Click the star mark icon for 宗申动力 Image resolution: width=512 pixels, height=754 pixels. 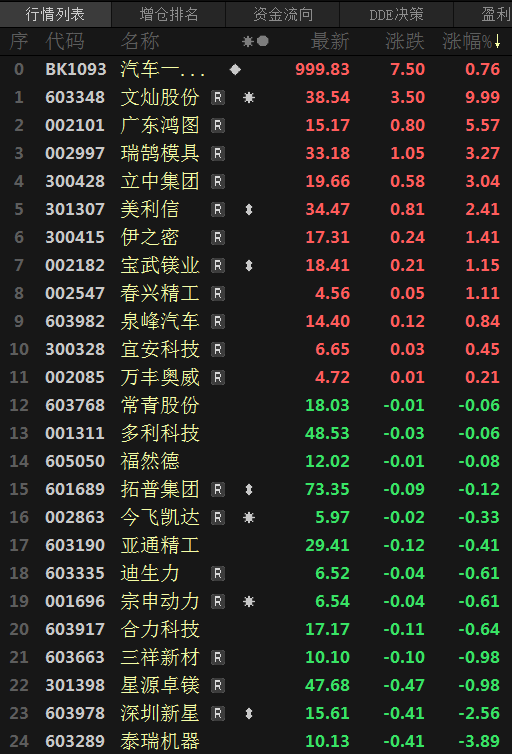point(249,601)
